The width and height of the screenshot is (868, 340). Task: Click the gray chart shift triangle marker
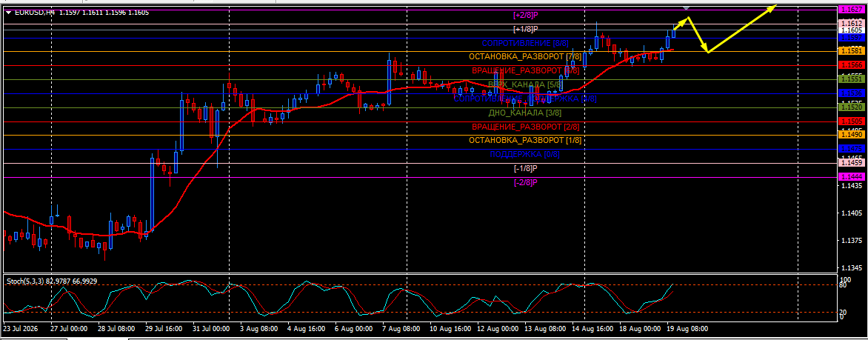pyautogui.click(x=687, y=8)
